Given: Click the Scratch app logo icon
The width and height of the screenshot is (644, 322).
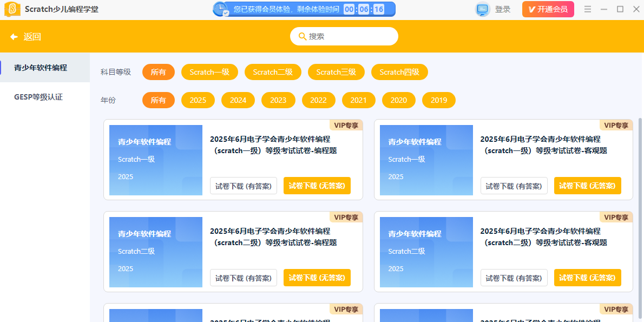Looking at the screenshot, I should (x=12, y=9).
